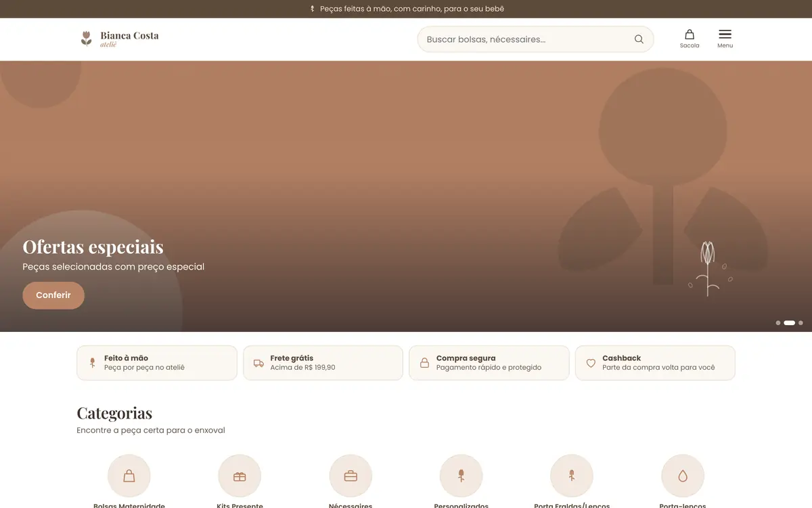This screenshot has height=508, width=812.
Task: Click 'Peça por peça no ateliê' text
Action: point(144,368)
